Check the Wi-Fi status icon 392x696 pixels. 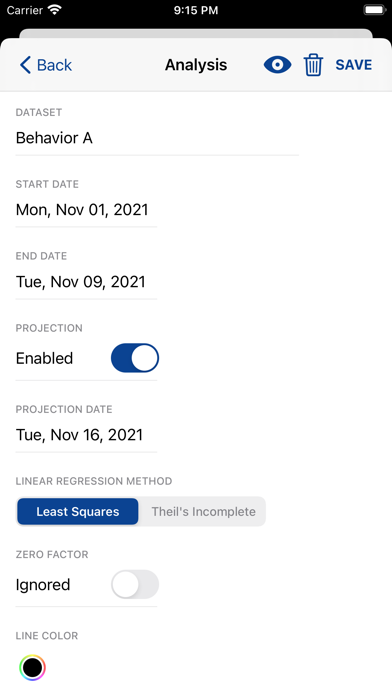pyautogui.click(x=55, y=10)
